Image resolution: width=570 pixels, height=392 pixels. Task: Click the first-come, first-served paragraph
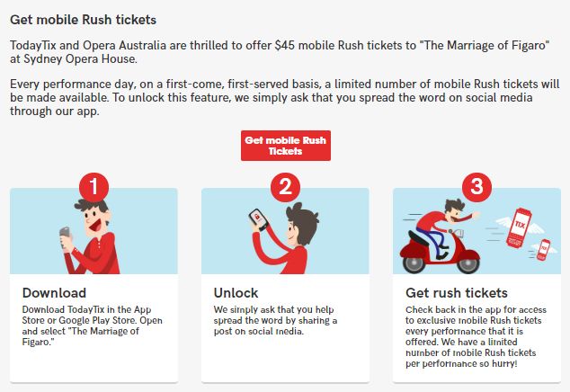coord(285,97)
